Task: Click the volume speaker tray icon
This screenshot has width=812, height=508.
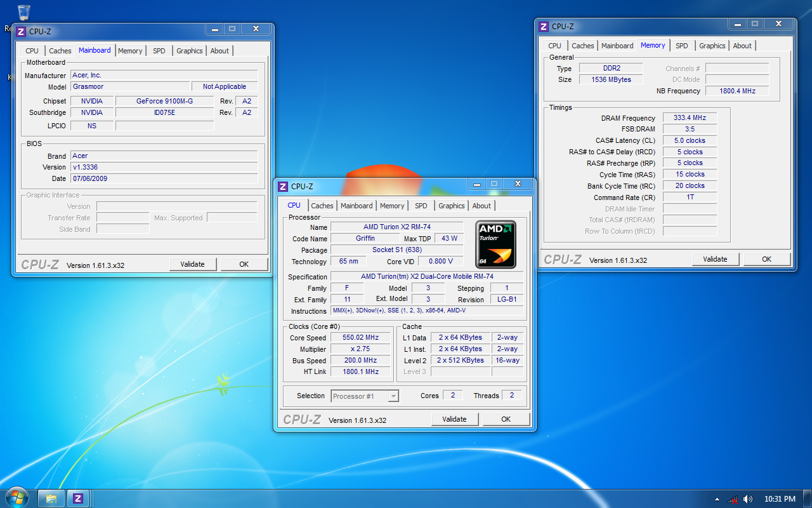Action: coord(748,499)
